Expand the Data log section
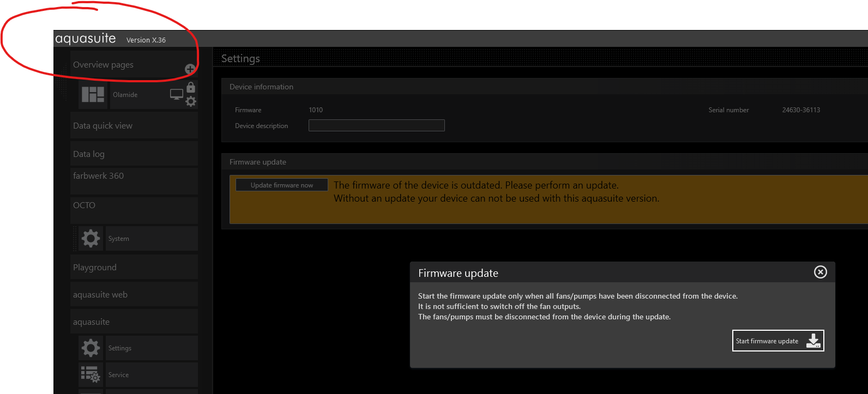Image resolution: width=868 pixels, height=394 pixels. (134, 154)
